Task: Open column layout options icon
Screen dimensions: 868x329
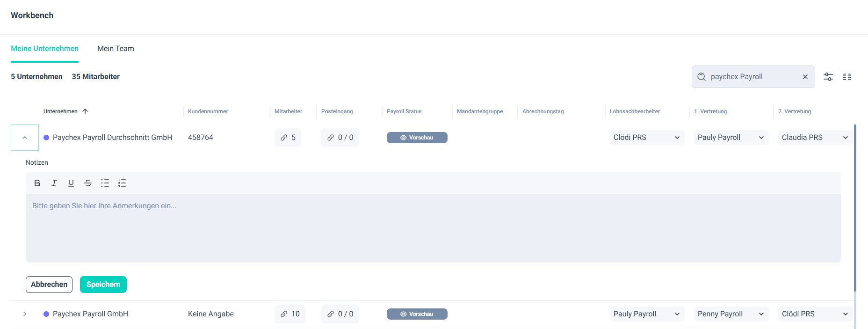Action: [846, 77]
